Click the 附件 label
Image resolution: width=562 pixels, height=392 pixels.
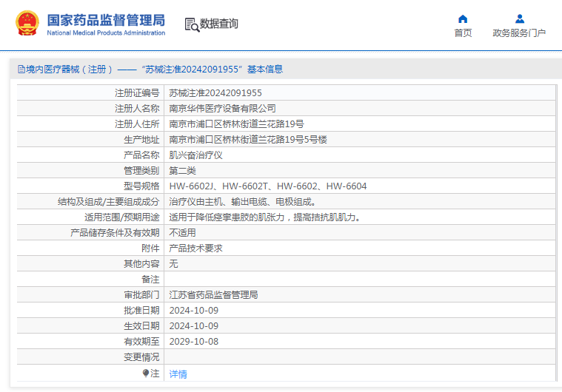tap(150, 249)
